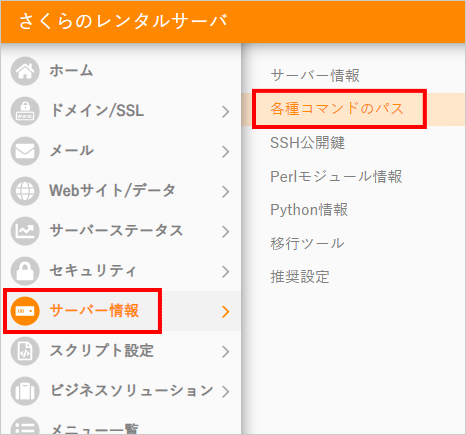Screen dimensions: 466x435
Task: Select 各種コマンドのパス submenu item
Action: [337, 109]
